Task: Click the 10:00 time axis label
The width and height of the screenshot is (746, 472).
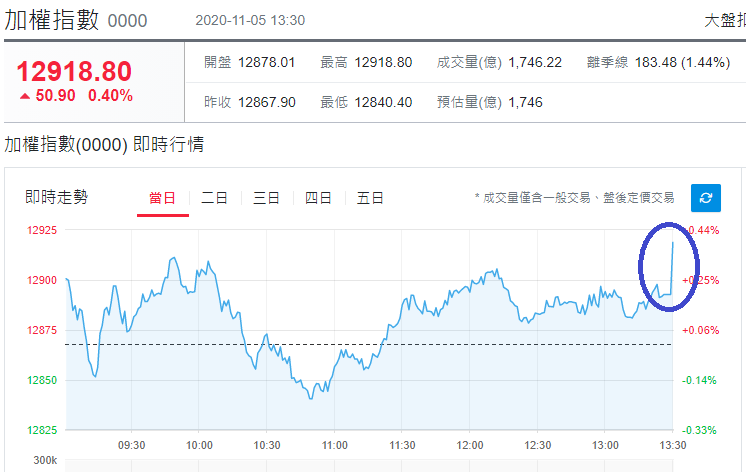Action: coord(199,445)
